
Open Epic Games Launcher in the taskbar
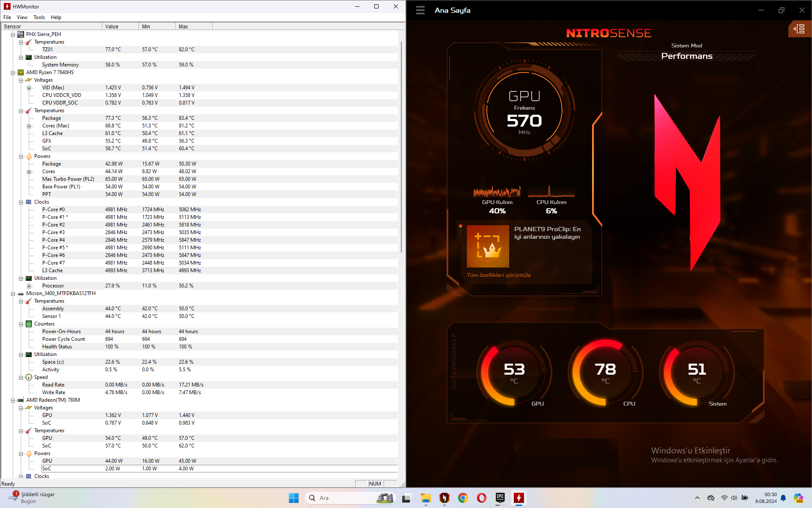500,498
